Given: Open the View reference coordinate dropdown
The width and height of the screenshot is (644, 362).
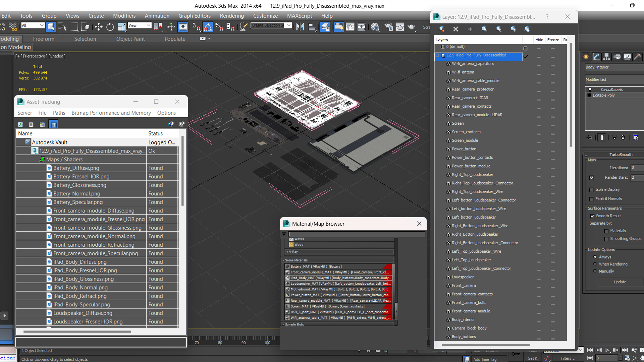Looking at the screenshot, I should pyautogui.click(x=140, y=25).
